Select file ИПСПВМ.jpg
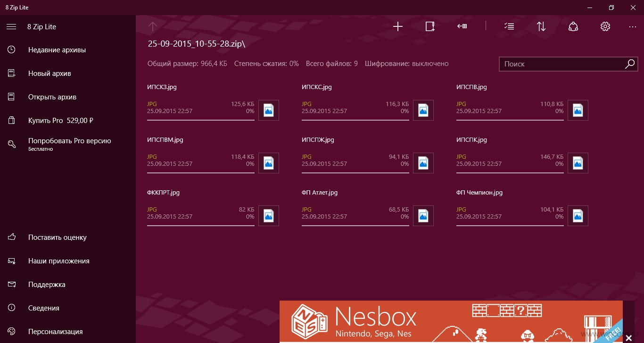The height and width of the screenshot is (343, 644). 213,155
